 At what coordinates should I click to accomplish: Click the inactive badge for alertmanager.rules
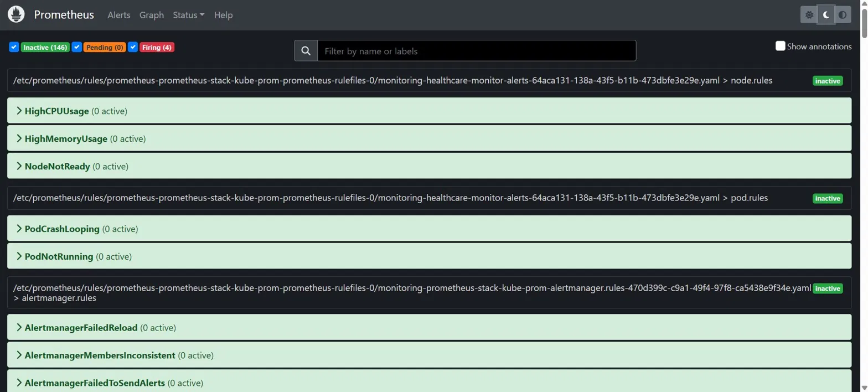[x=828, y=288]
